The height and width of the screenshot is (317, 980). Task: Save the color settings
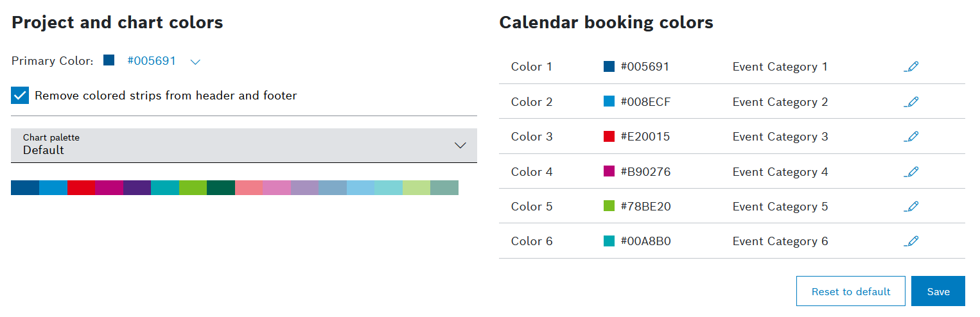938,291
